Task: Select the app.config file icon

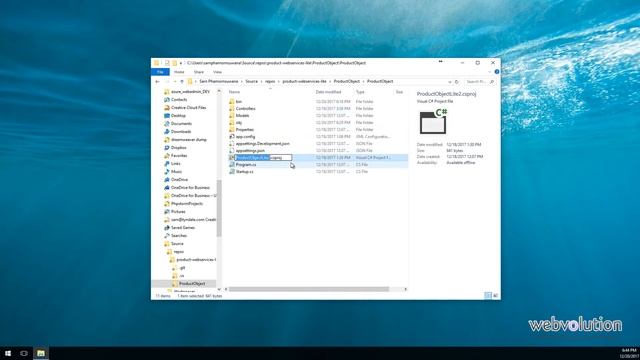Action: [232, 137]
